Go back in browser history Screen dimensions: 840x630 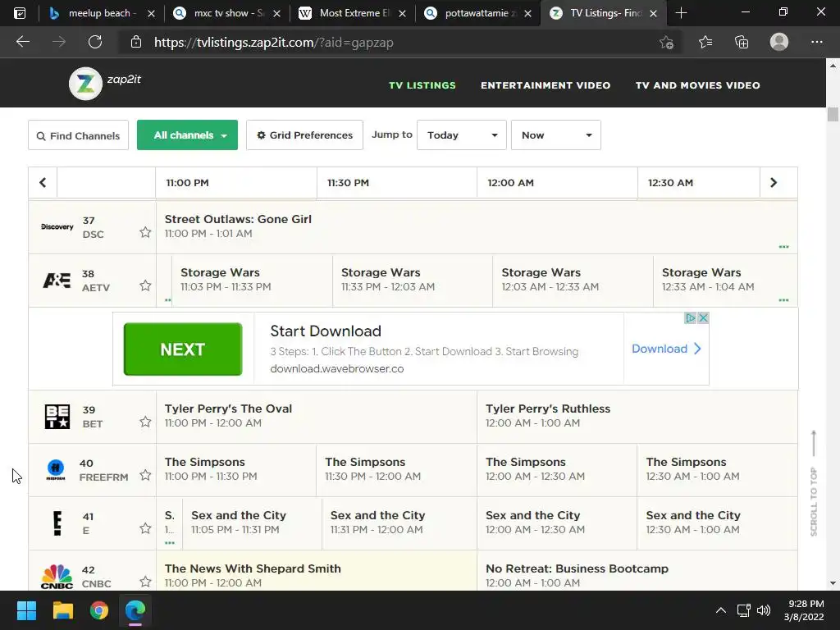click(x=23, y=42)
